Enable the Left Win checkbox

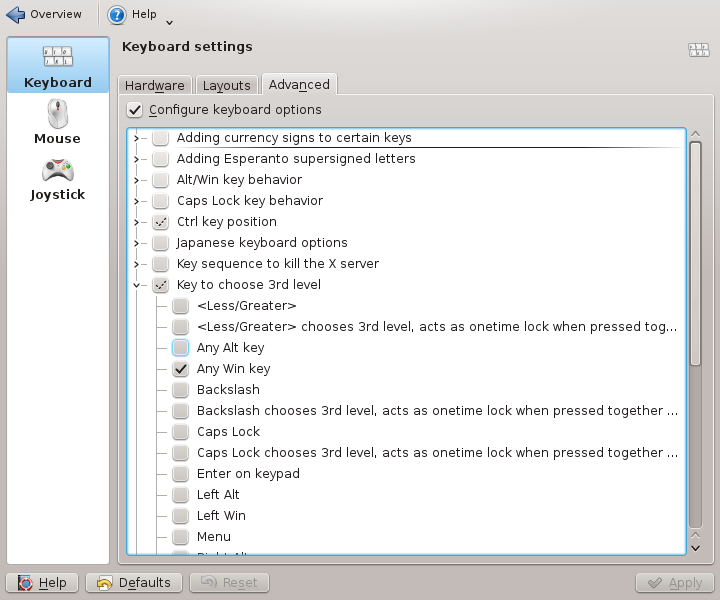(180, 516)
